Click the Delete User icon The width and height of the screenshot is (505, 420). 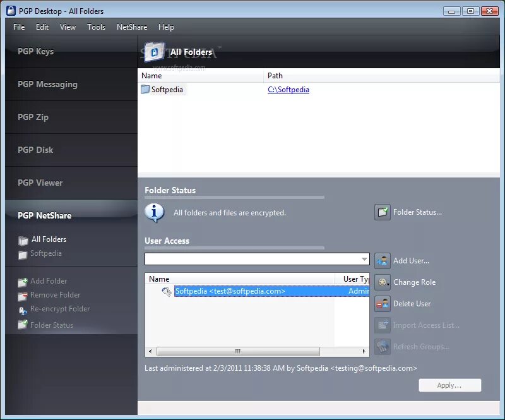(383, 304)
